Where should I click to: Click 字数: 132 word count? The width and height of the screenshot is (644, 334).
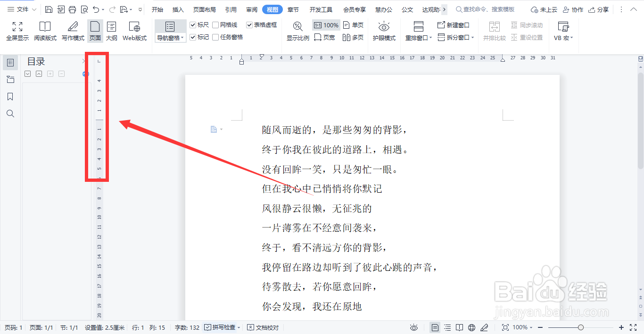[187, 327]
